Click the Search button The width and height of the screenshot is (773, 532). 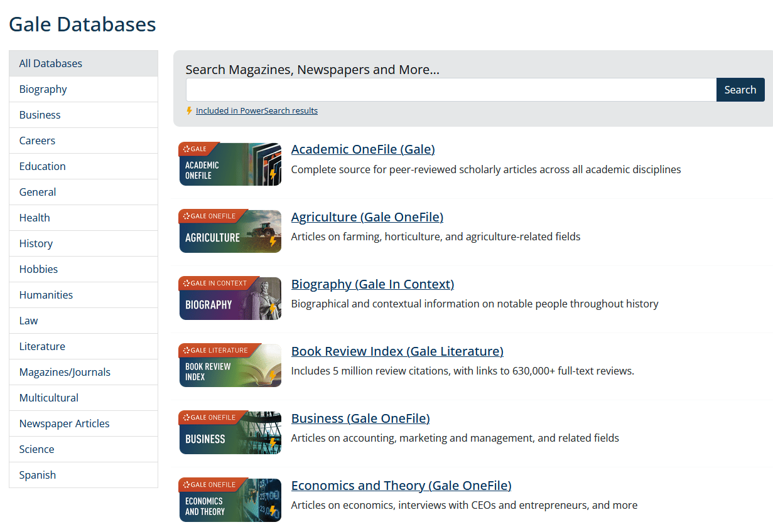click(740, 90)
